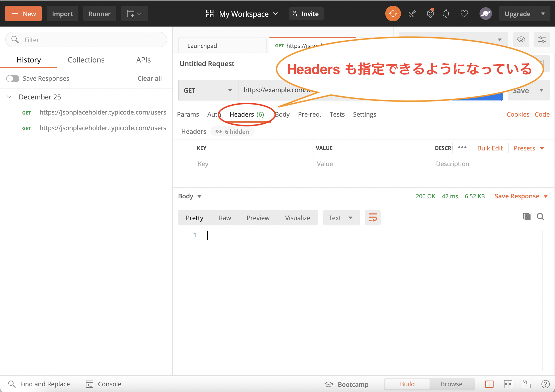Click the capture requests satellite icon
Screen dimensions: 555x392
tap(412, 13)
